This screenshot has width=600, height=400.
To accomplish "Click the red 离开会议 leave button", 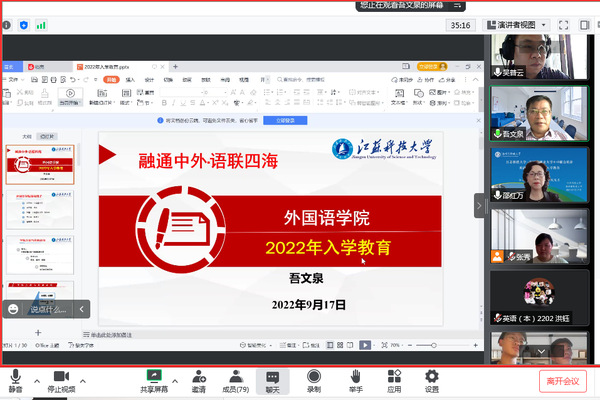I will (x=563, y=380).
